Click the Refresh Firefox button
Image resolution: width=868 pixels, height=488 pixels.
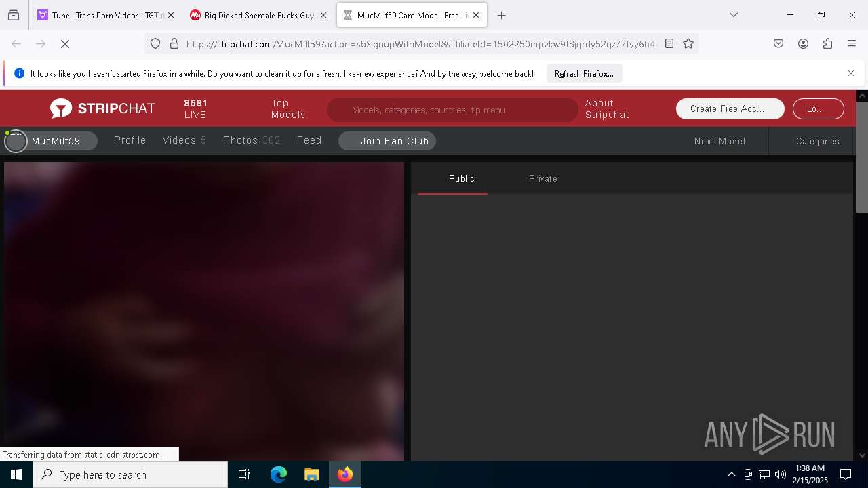click(584, 74)
